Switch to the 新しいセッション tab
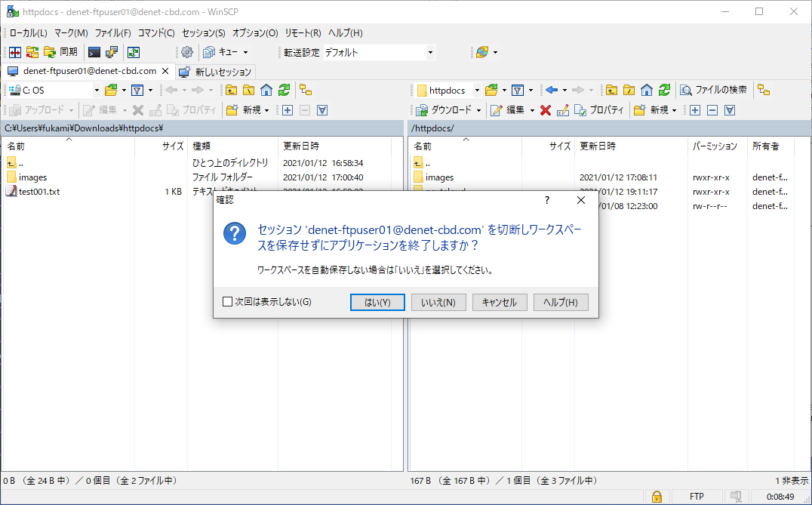The image size is (812, 505). (x=215, y=72)
